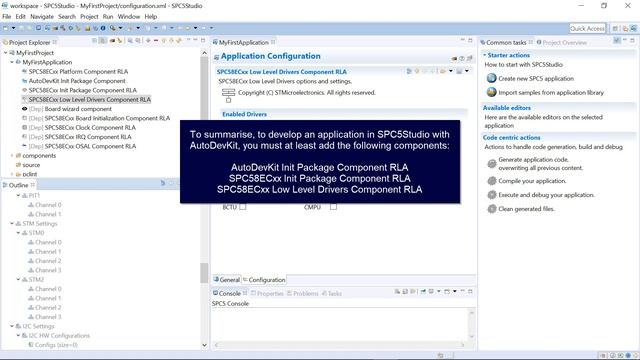Click the folder icon in Low Level Drivers section toolbar
640x360 pixels.
(x=443, y=71)
